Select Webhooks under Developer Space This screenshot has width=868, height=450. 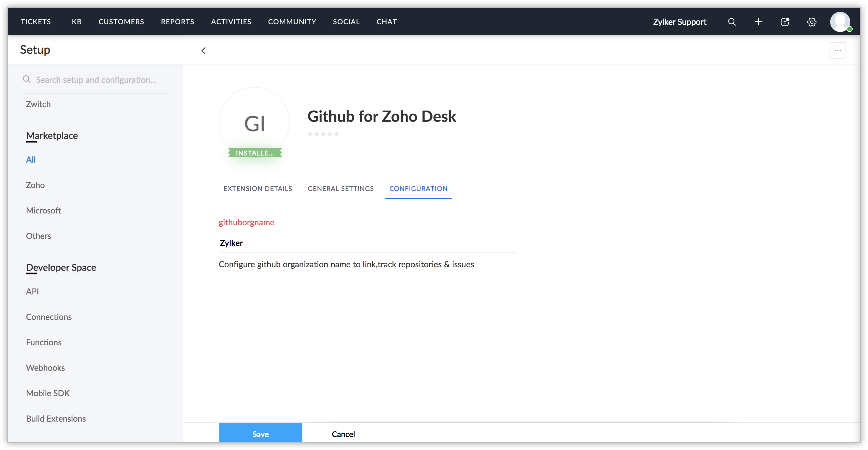tap(46, 368)
